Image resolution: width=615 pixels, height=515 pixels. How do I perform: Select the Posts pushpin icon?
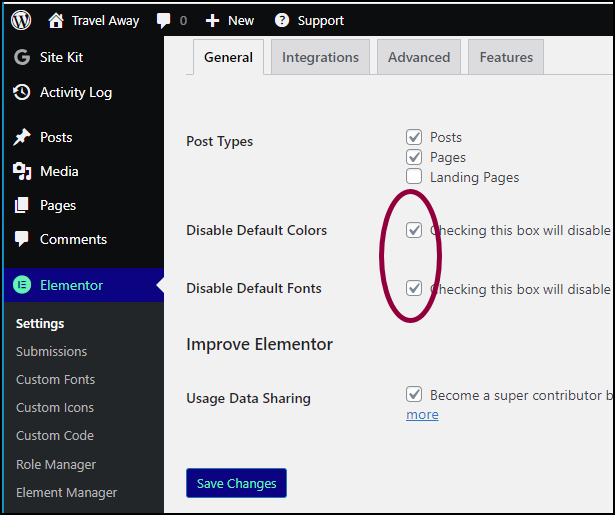coord(22,137)
